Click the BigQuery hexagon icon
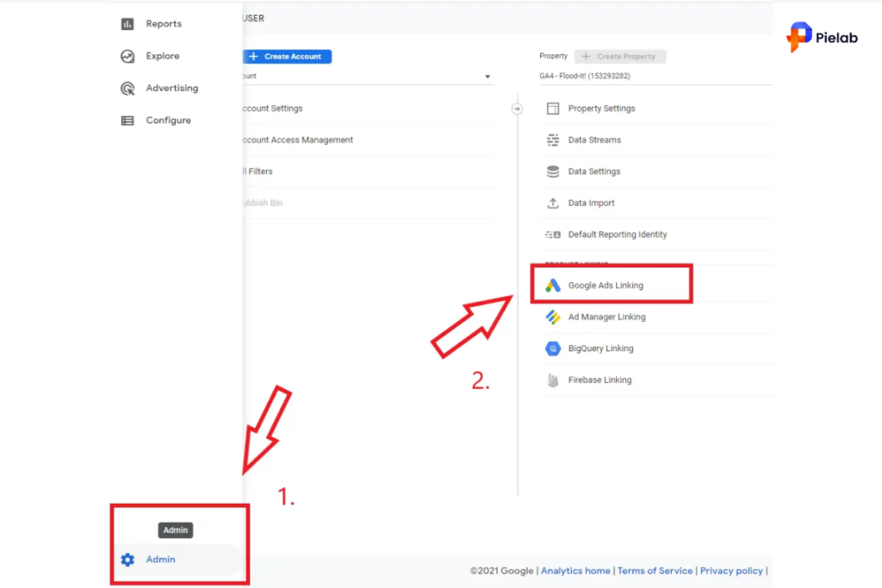 coord(553,349)
